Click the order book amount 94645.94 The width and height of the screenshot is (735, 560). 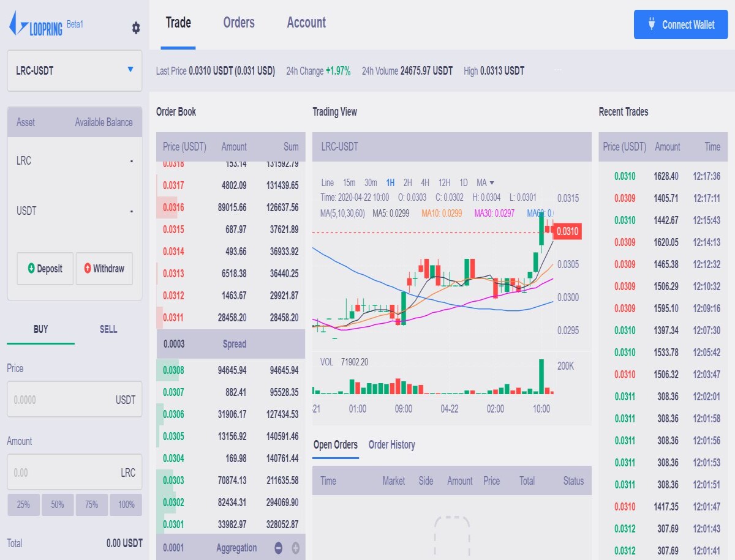(x=232, y=370)
